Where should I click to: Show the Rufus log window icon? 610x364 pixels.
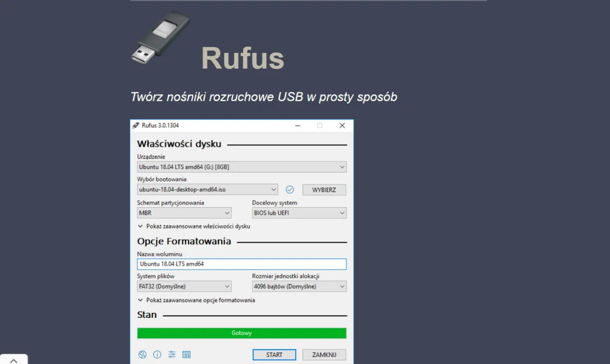[186, 354]
